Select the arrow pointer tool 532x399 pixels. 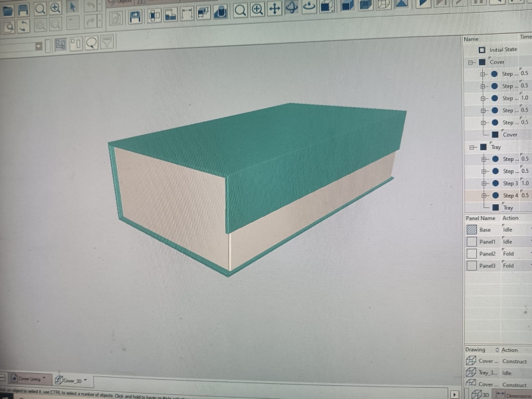73,8
